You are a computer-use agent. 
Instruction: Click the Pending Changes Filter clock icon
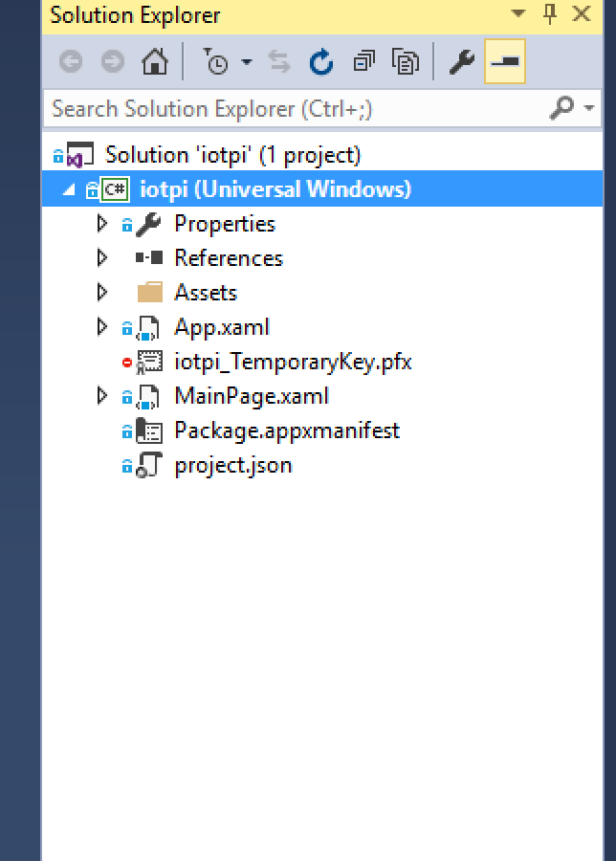216,62
